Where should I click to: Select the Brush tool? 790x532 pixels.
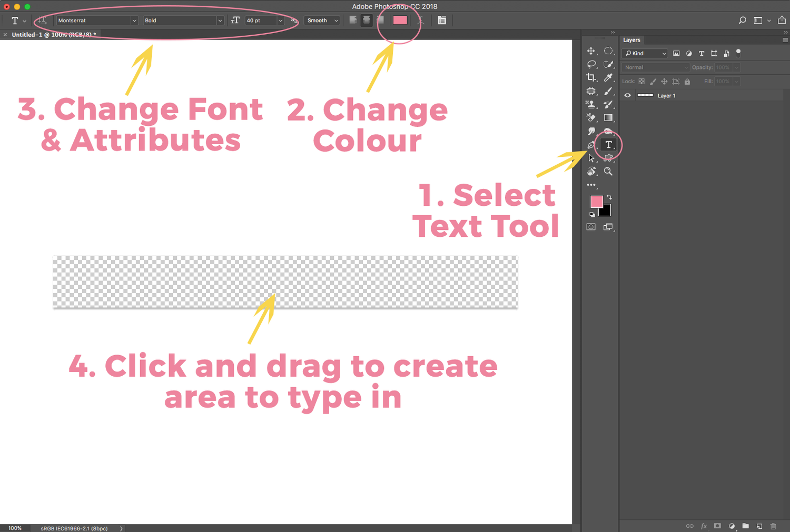(608, 91)
